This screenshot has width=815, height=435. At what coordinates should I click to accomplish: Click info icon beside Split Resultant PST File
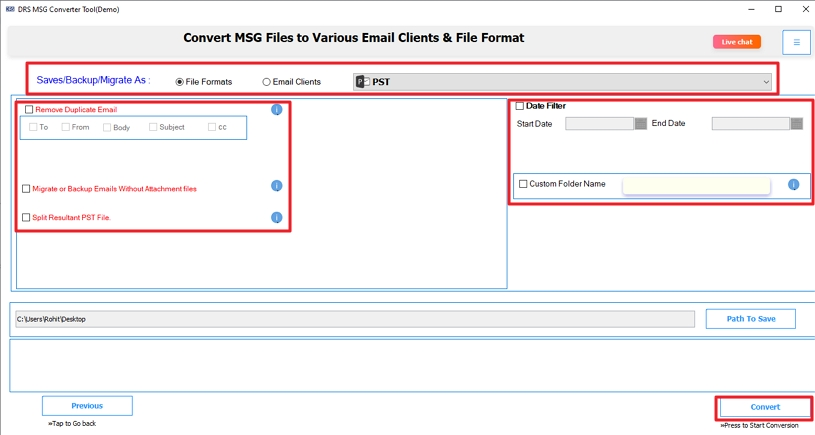point(277,217)
